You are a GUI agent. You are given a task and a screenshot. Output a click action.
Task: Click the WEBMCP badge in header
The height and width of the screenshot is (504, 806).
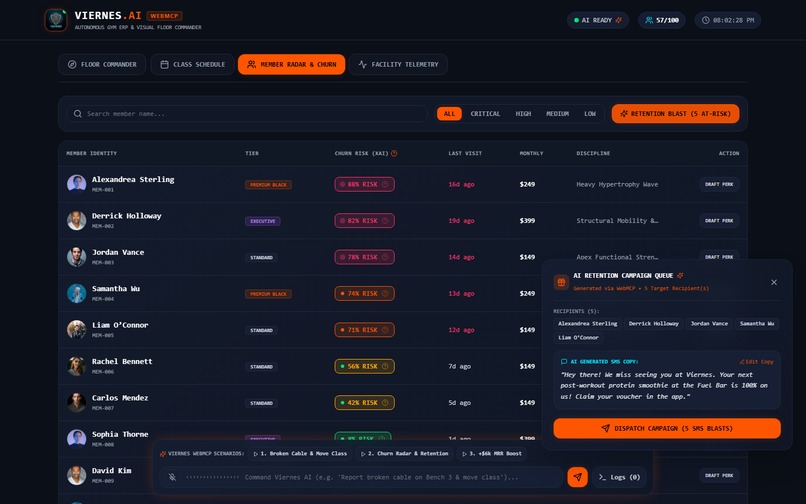pos(164,16)
